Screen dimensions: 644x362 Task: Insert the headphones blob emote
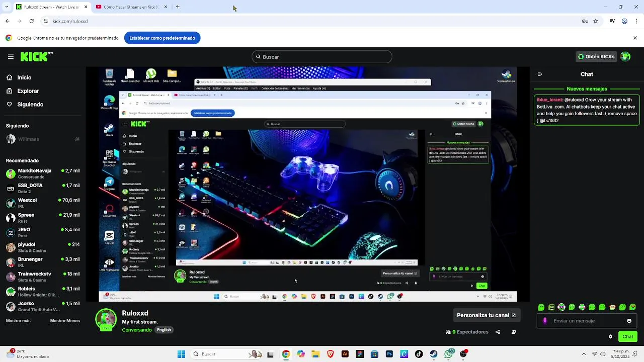(561, 307)
